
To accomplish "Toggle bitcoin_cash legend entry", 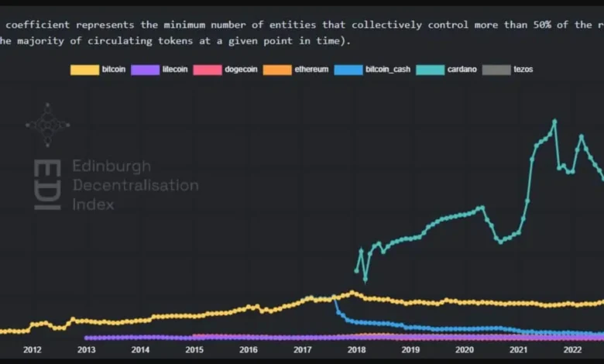I will pos(387,70).
